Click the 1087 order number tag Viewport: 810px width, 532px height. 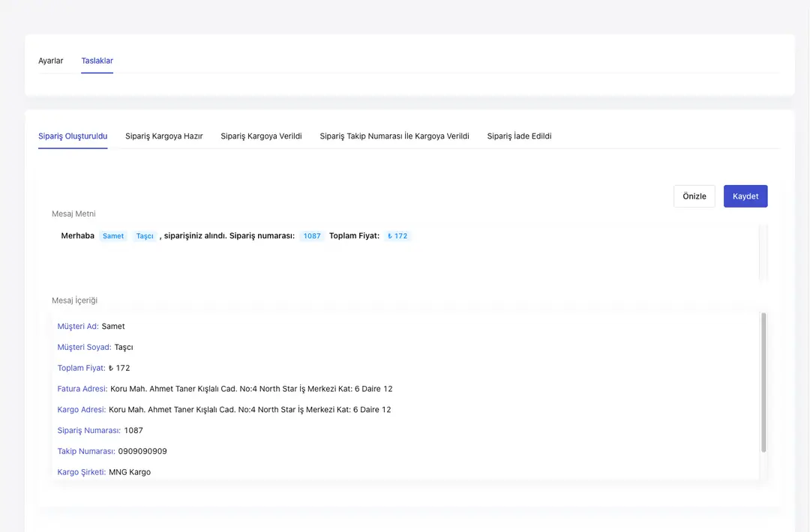[312, 236]
